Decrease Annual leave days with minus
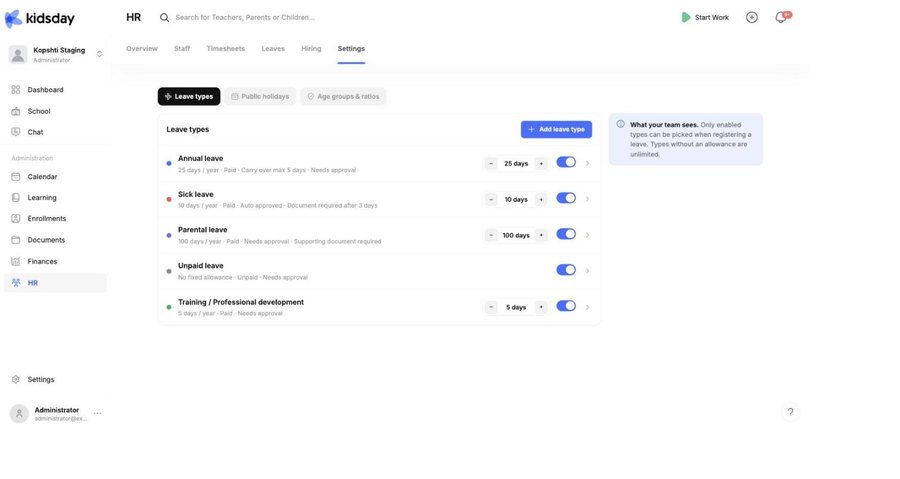 tap(491, 163)
